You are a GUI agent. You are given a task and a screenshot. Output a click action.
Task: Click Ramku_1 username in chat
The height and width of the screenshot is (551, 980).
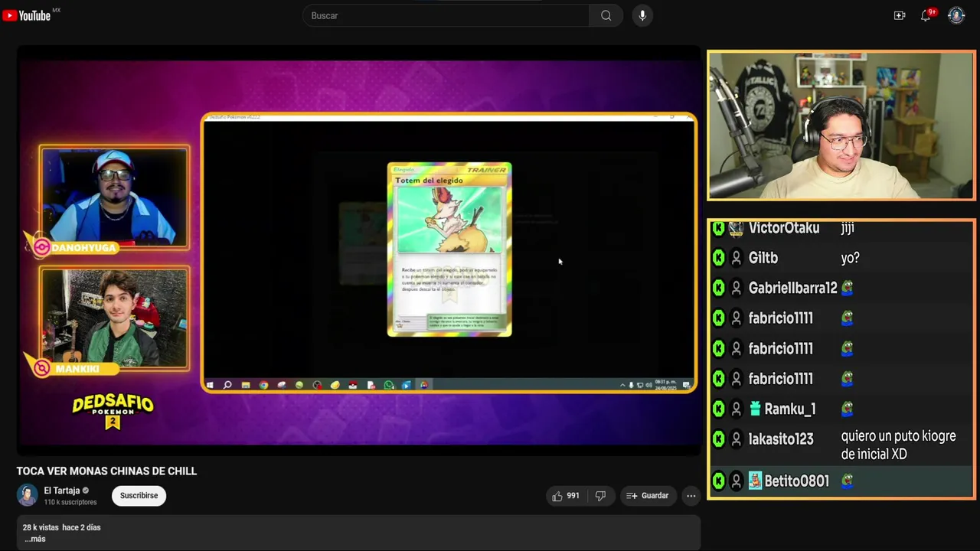[789, 409]
